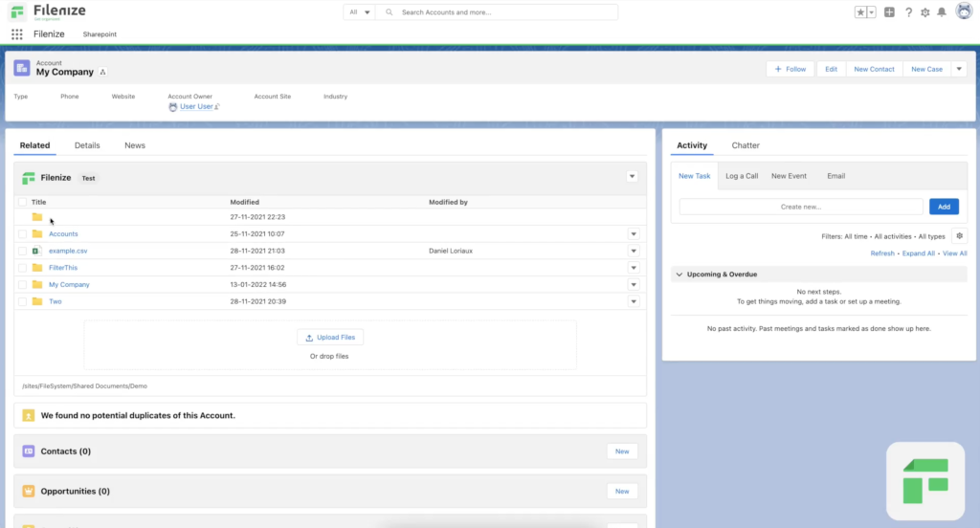Select the Email activity tab
The height and width of the screenshot is (528, 980).
coord(835,176)
